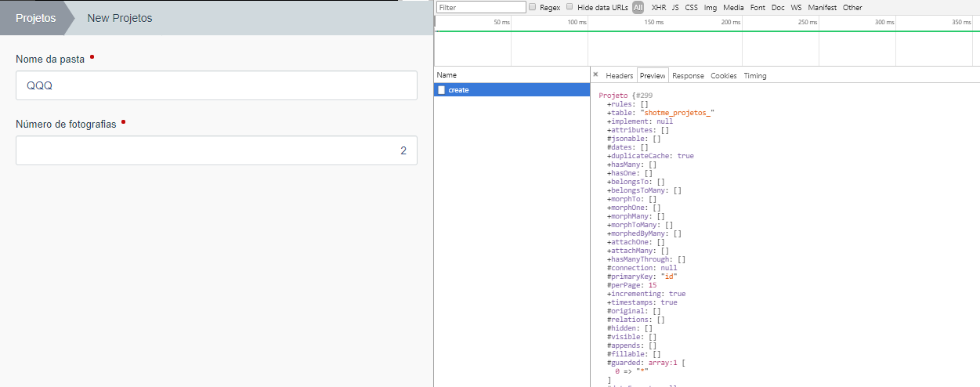980x387 pixels.
Task: Click the +incrementing: true line
Action: tap(646, 294)
